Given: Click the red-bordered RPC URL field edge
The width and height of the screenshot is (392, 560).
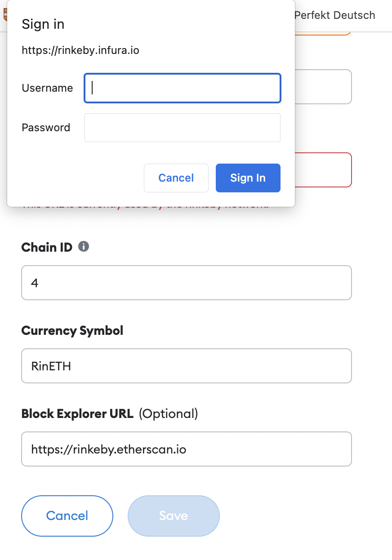Looking at the screenshot, I should (x=323, y=170).
